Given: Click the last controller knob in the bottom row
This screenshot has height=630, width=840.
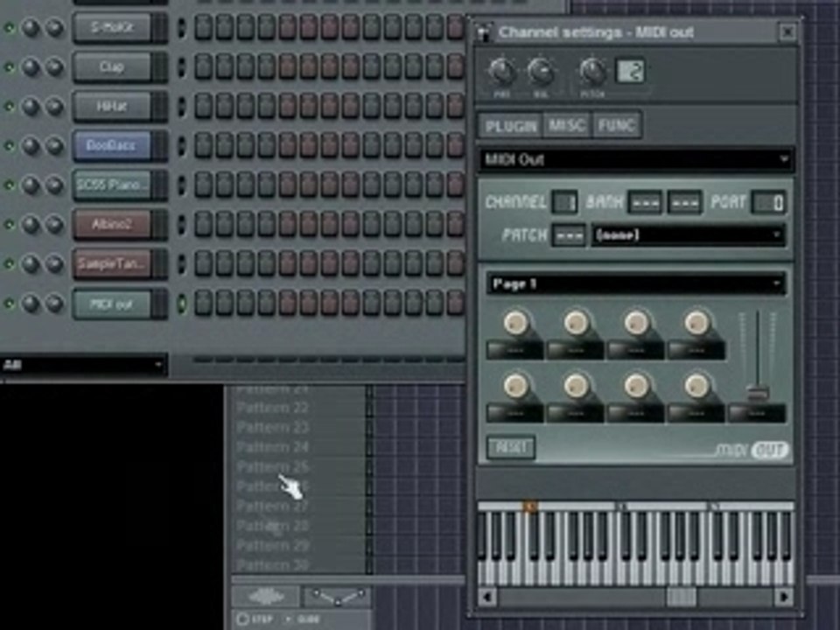Looking at the screenshot, I should (697, 385).
